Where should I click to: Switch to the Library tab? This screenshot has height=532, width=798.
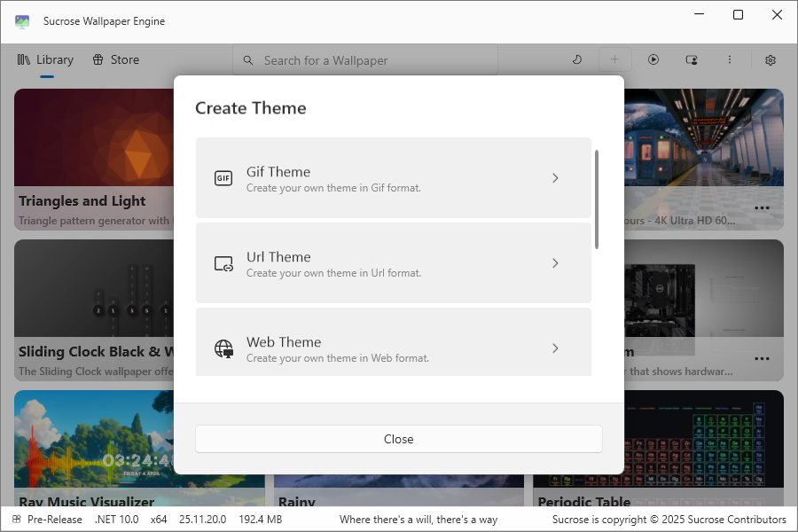pos(45,60)
